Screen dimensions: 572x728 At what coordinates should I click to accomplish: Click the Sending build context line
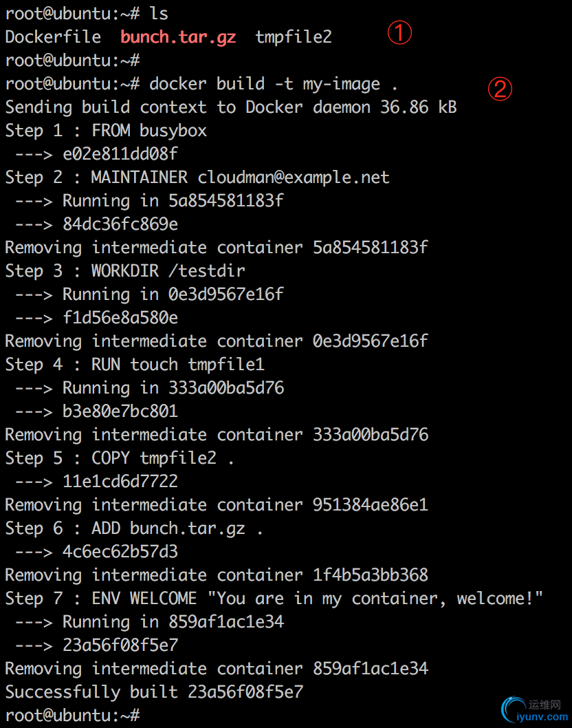pyautogui.click(x=230, y=107)
